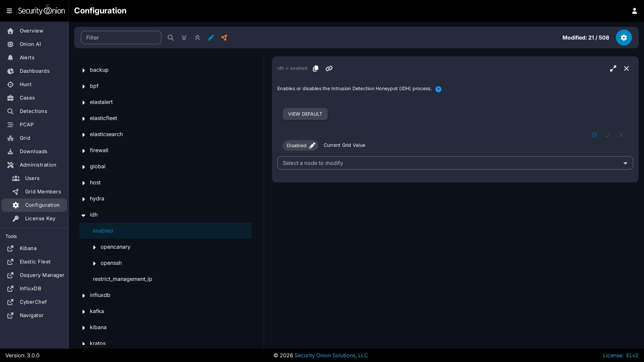
Task: Toggle the blue pencil quick-edit icon
Action: click(211, 38)
